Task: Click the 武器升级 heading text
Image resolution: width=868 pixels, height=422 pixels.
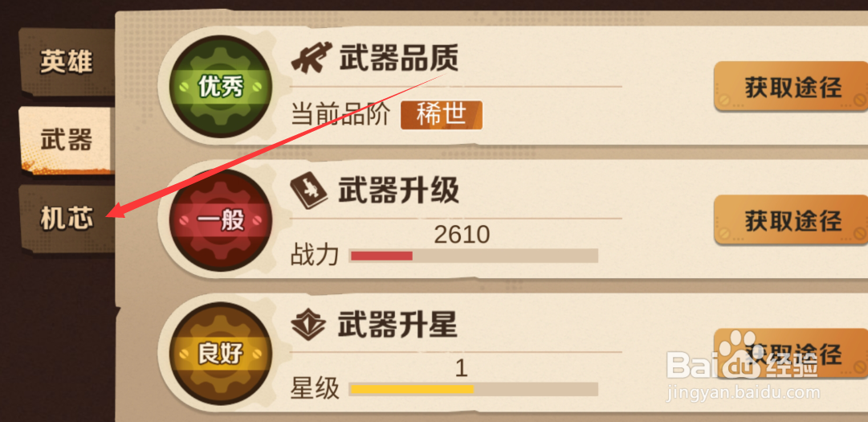Action: 398,192
